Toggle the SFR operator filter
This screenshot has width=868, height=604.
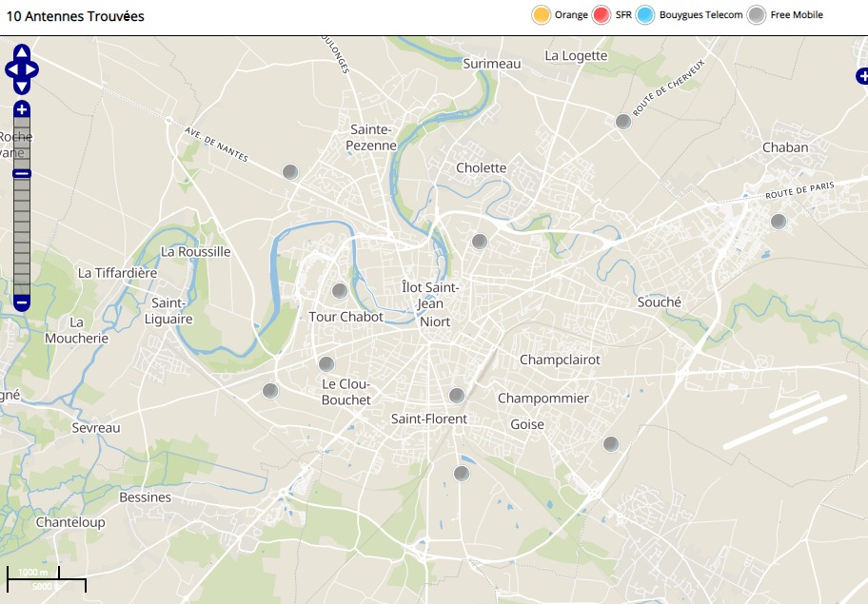coord(602,15)
